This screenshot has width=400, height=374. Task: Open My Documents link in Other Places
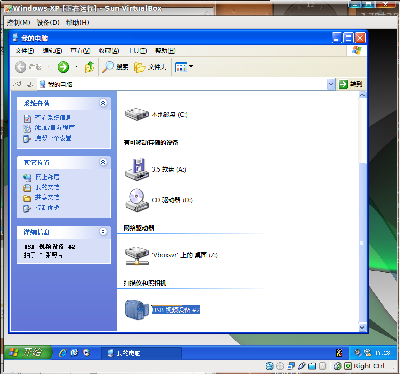coord(47,187)
